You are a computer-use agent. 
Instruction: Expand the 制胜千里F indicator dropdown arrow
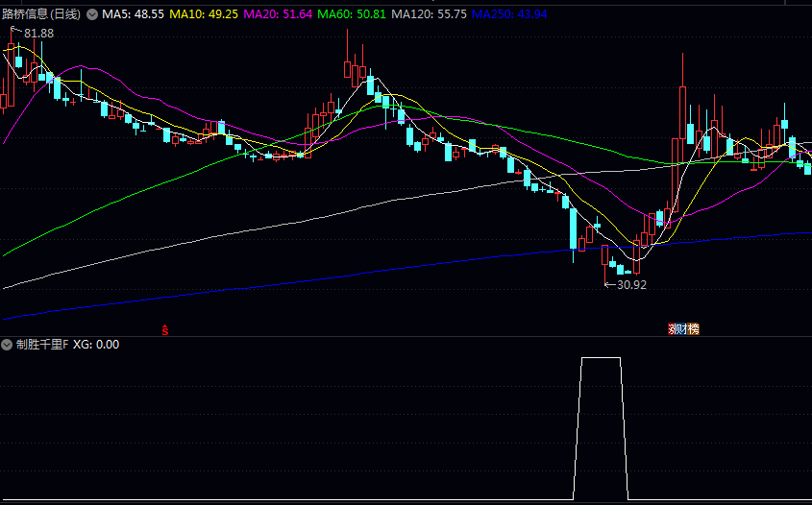click(x=7, y=345)
